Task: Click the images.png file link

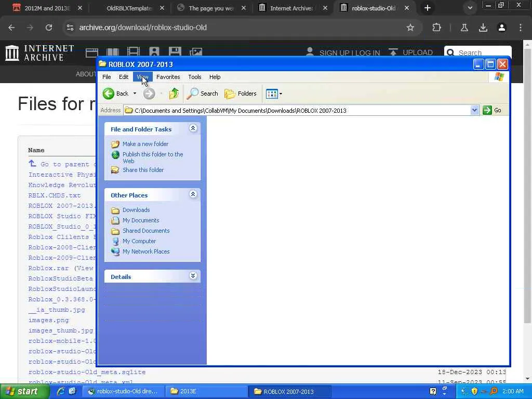Action: pyautogui.click(x=48, y=320)
